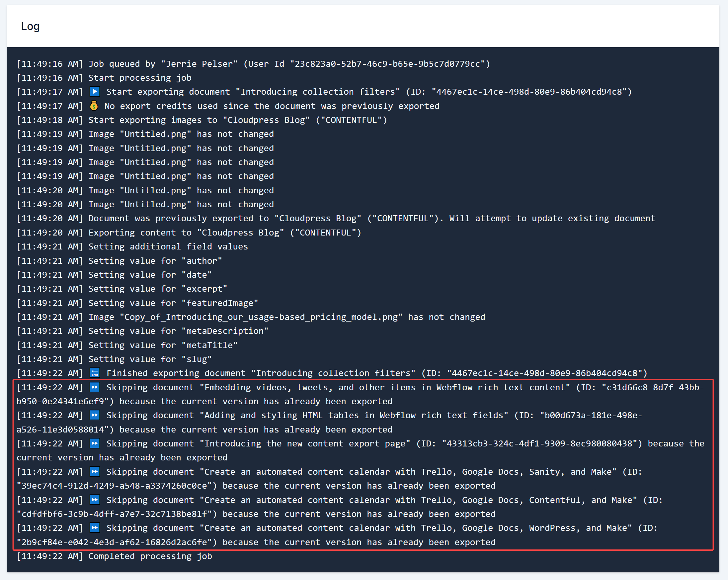Click the play icon beside Start exporting document

click(x=95, y=92)
